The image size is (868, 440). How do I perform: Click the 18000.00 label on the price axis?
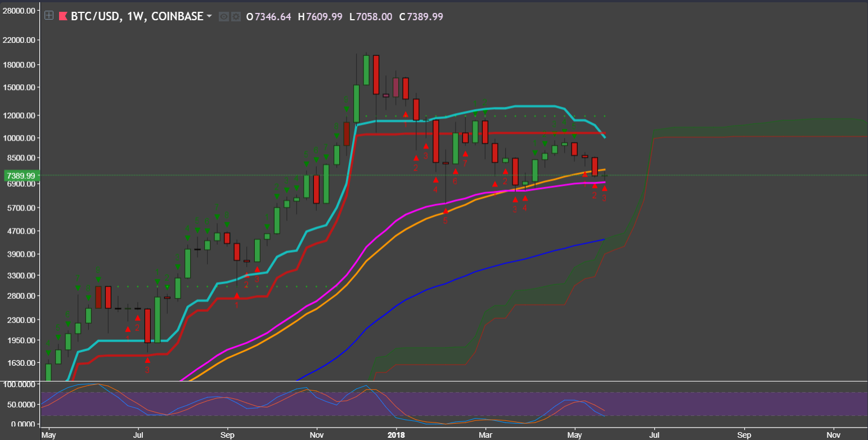[x=20, y=65]
